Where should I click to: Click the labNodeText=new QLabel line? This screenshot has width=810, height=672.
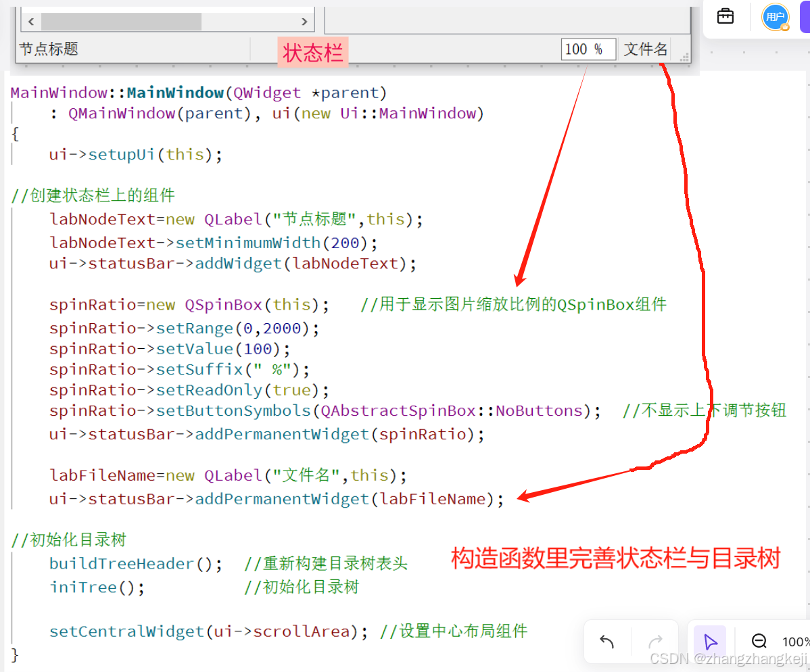[236, 219]
